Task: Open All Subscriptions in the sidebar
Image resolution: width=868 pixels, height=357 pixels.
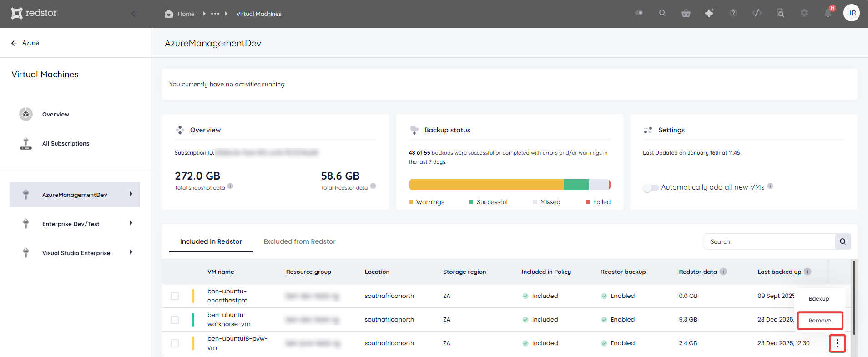Action: pyautogui.click(x=66, y=144)
